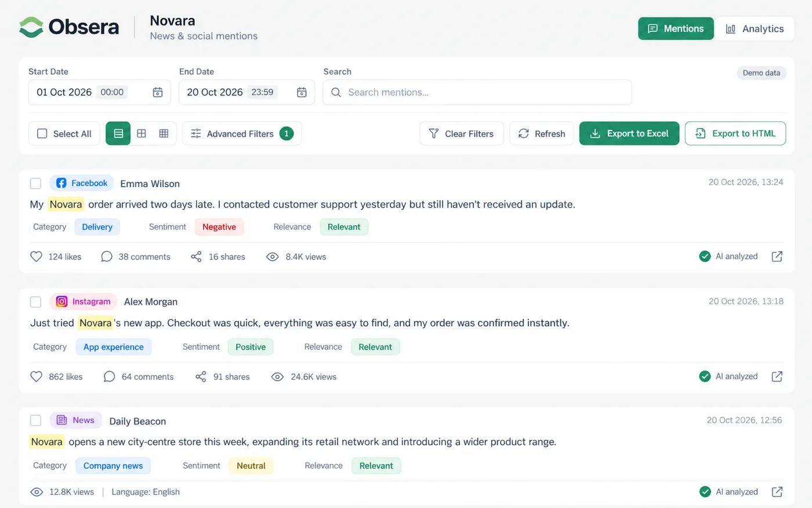Click the Demo data badge

(x=762, y=72)
